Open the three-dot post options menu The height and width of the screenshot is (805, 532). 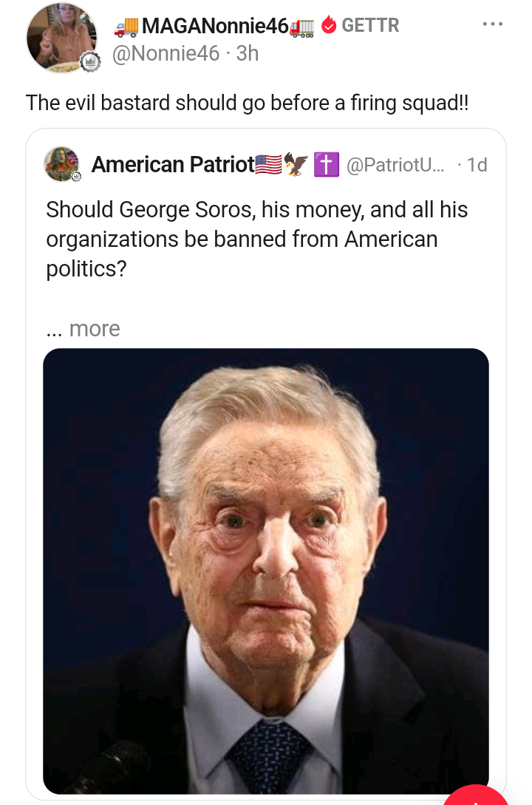tap(492, 24)
